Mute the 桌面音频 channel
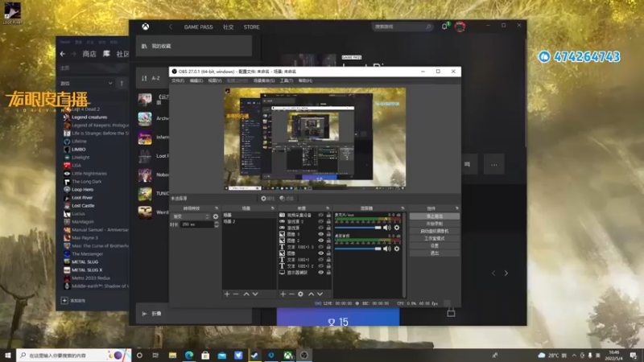Viewport: 644px width, 362px height. (x=387, y=249)
